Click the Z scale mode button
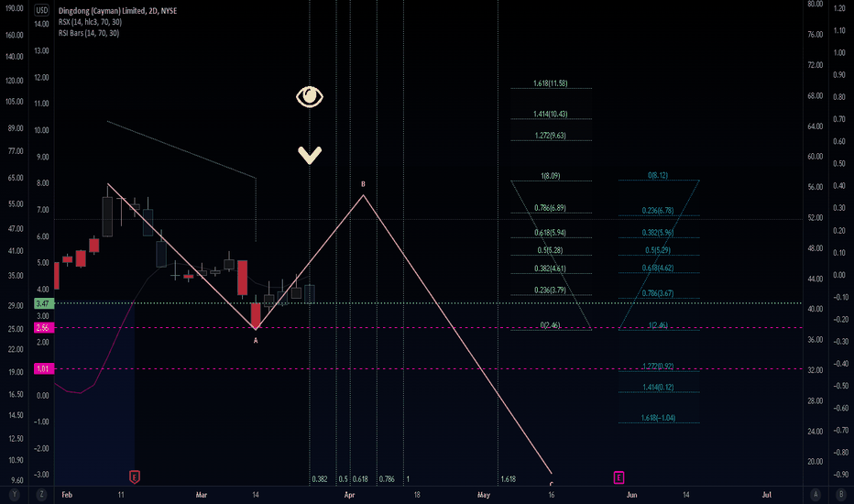854x504 pixels. coord(41,495)
